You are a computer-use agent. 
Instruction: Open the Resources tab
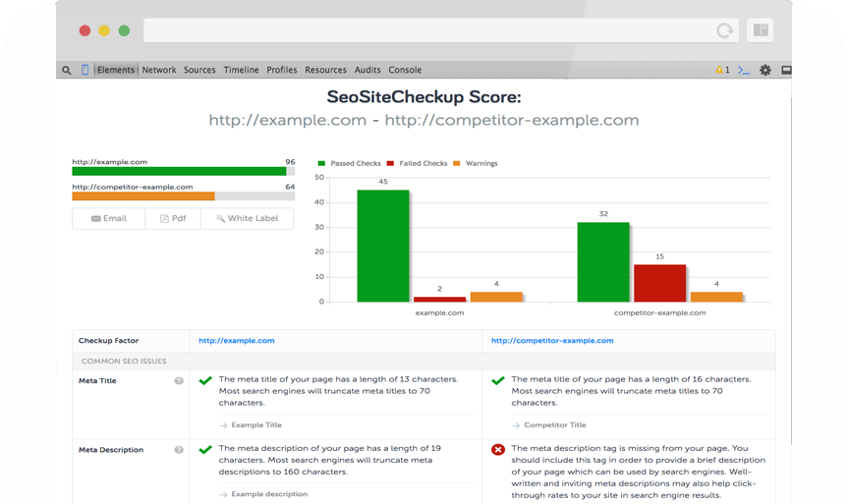click(325, 70)
